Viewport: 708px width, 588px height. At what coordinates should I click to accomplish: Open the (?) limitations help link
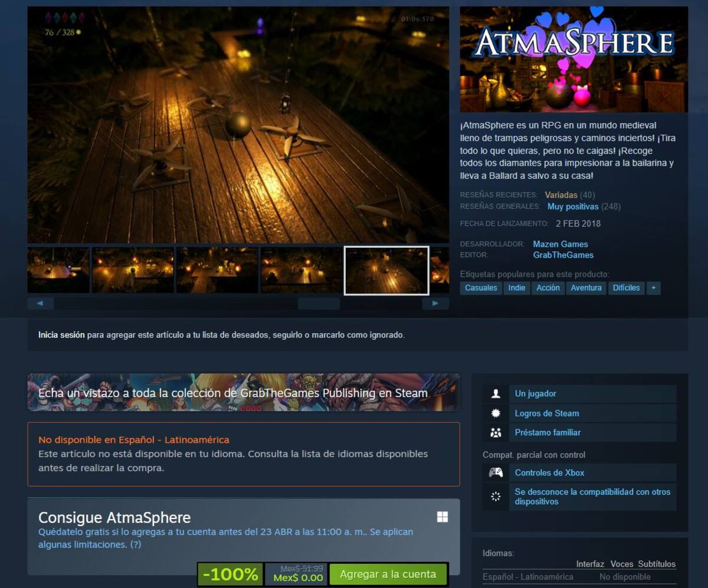pos(136,545)
